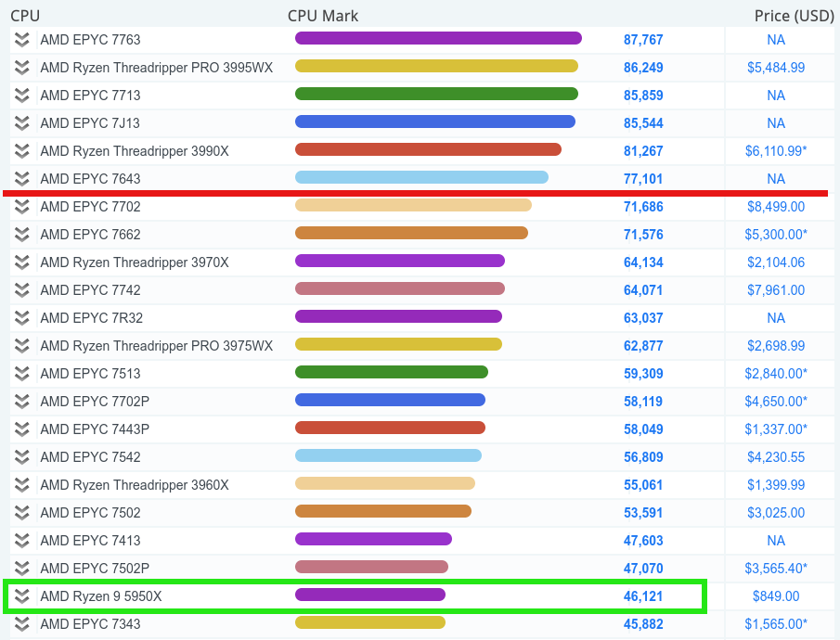Open the AMD EPYC 7702P name

(95, 402)
